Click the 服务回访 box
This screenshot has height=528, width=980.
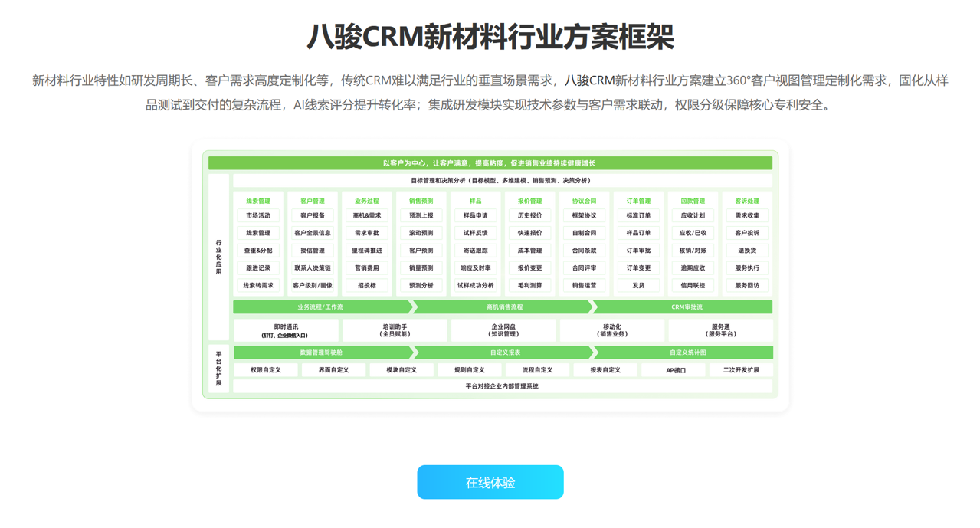tap(747, 285)
